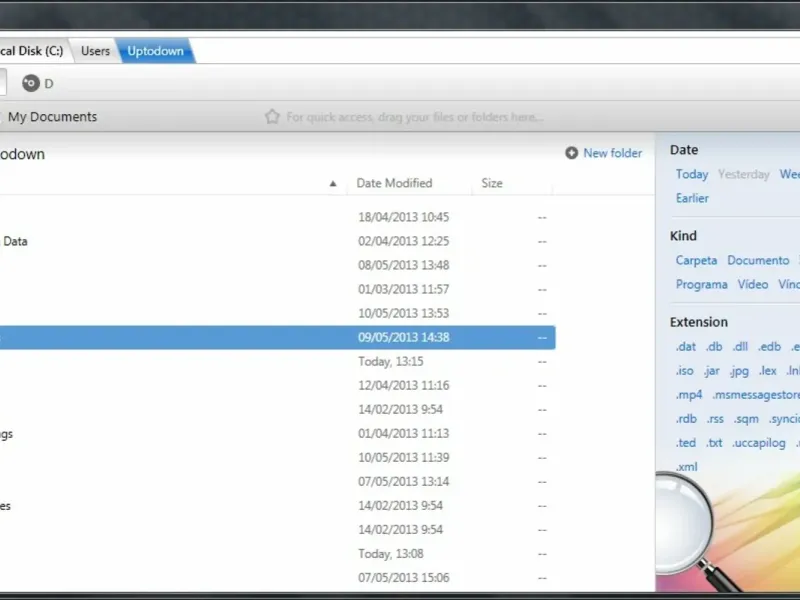Select the row dated 10/05/2013 11:39

tap(278, 457)
